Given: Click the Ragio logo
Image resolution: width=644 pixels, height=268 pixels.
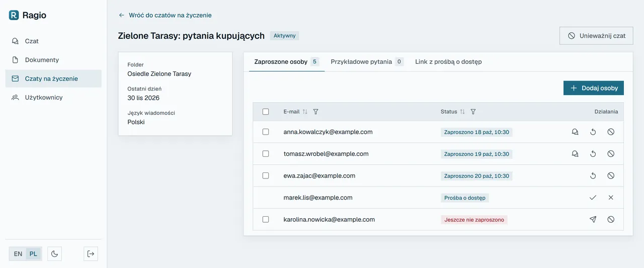Looking at the screenshot, I should [x=28, y=15].
